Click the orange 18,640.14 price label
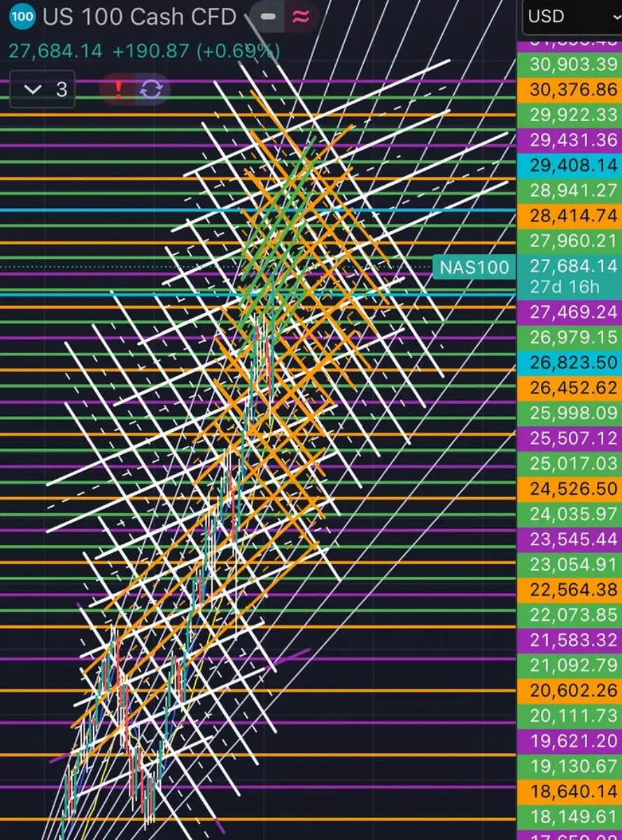The width and height of the screenshot is (622, 840). click(x=569, y=790)
